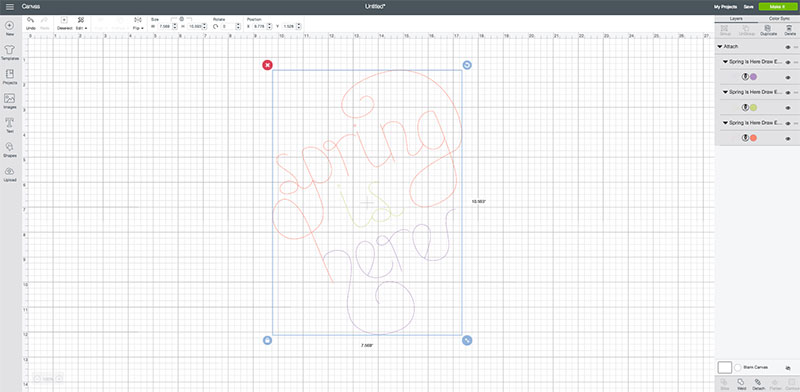Click the draw pen icon on orange layer

745,138
